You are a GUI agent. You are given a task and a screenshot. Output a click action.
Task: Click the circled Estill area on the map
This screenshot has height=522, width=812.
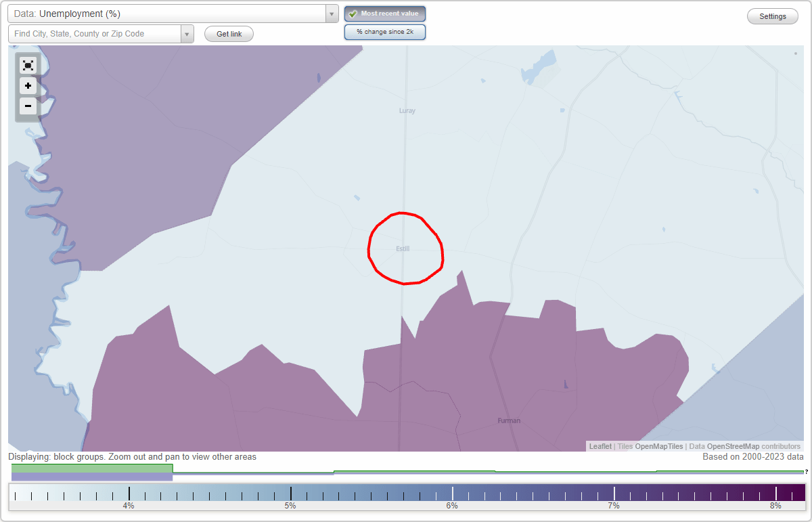(x=404, y=248)
